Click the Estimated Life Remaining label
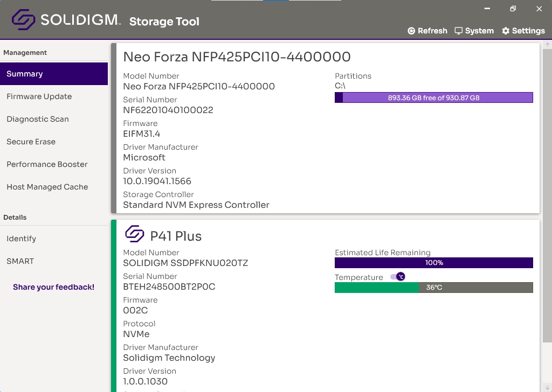The height and width of the screenshot is (392, 552). coord(383,253)
